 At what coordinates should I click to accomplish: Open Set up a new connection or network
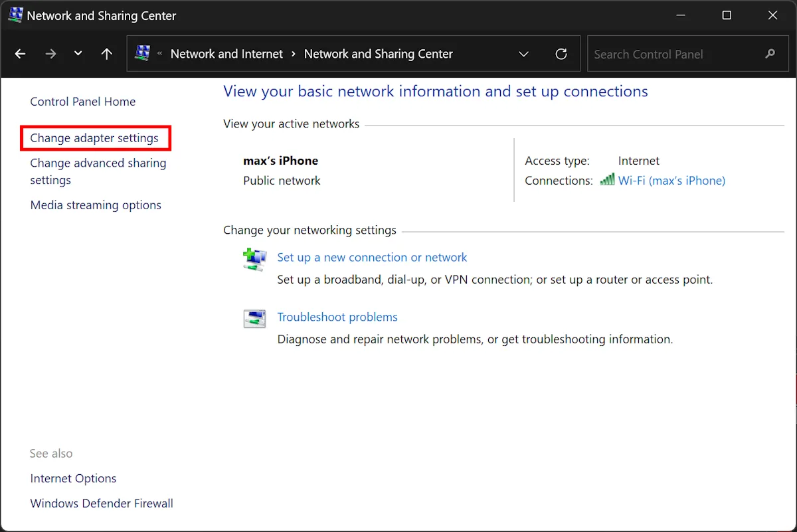(x=372, y=258)
